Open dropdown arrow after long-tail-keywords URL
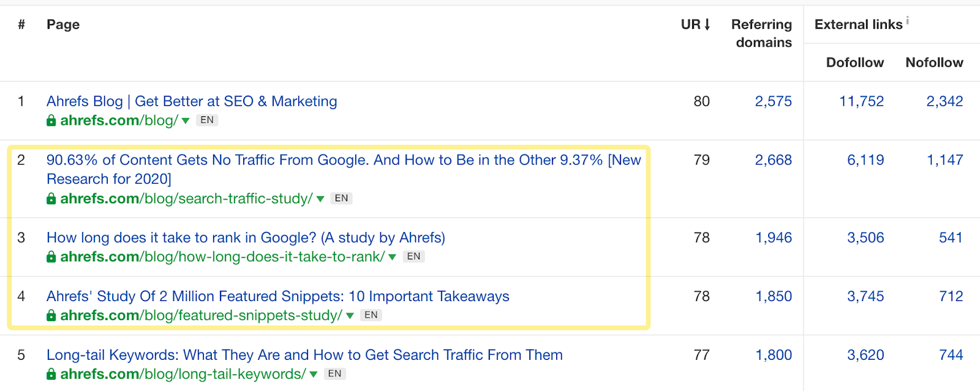The height and width of the screenshot is (391, 980). point(314,374)
